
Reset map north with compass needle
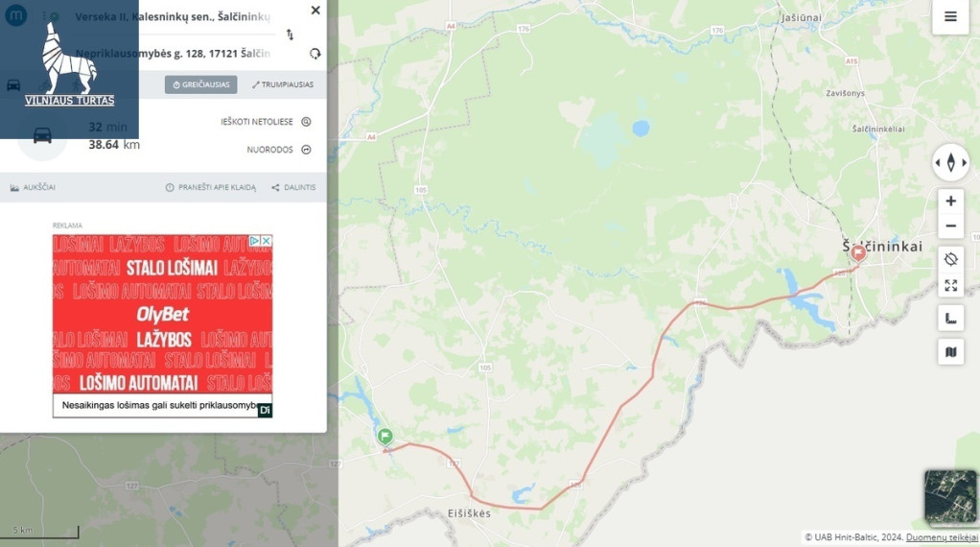950,162
